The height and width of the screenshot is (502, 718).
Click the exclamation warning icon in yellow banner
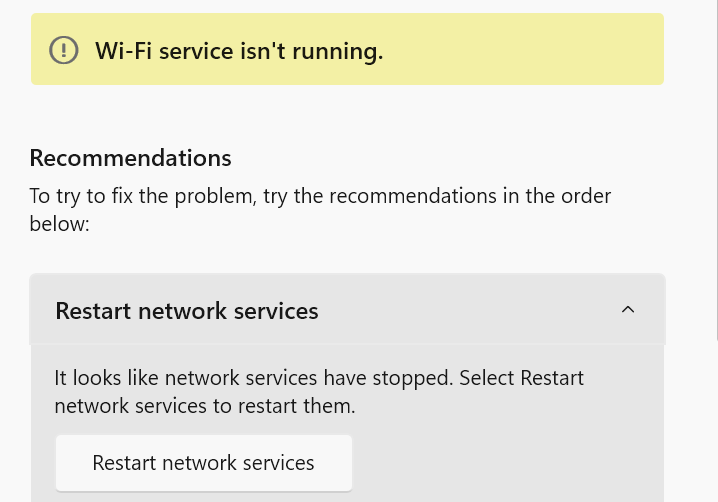pos(64,50)
